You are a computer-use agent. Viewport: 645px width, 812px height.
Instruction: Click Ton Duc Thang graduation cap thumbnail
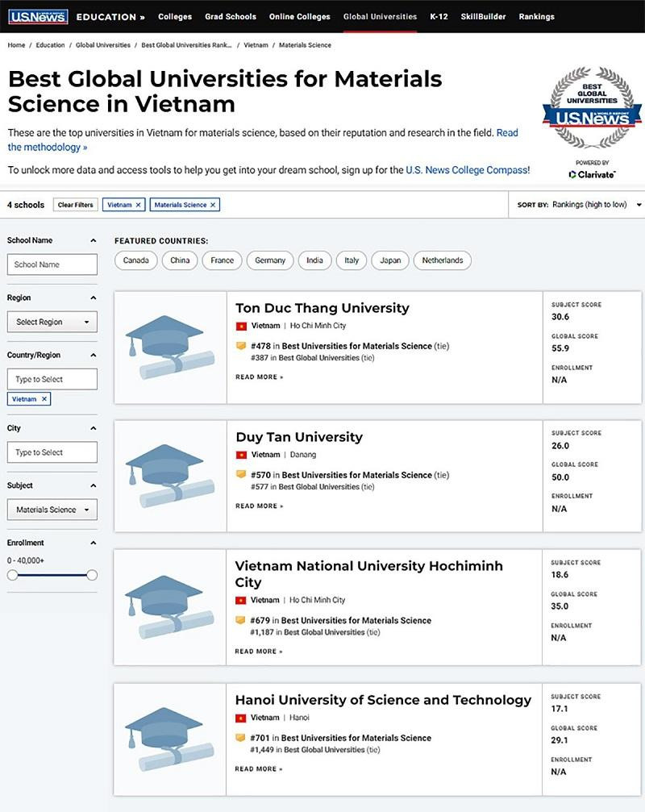pyautogui.click(x=164, y=347)
